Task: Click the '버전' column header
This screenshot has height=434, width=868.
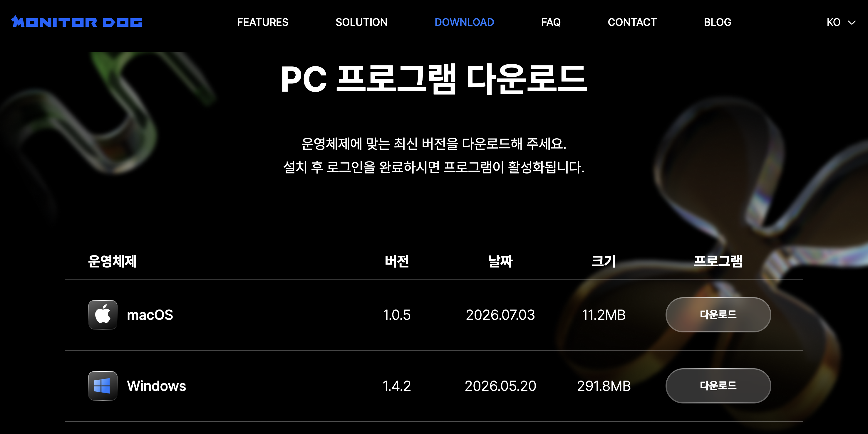Action: point(397,261)
